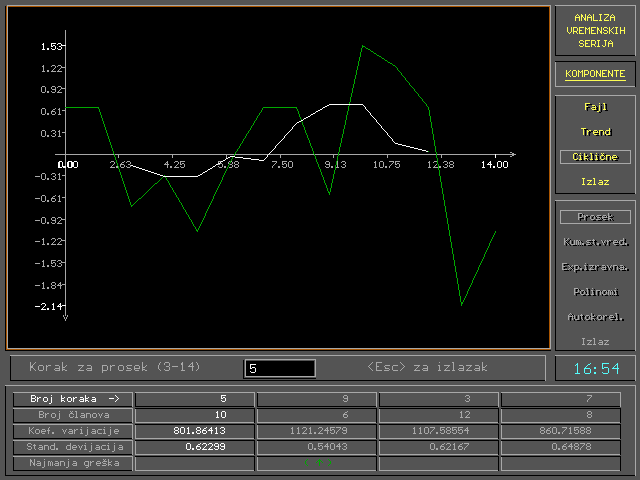The image size is (640, 480).
Task: Open the Fajl menu
Action: pos(595,106)
